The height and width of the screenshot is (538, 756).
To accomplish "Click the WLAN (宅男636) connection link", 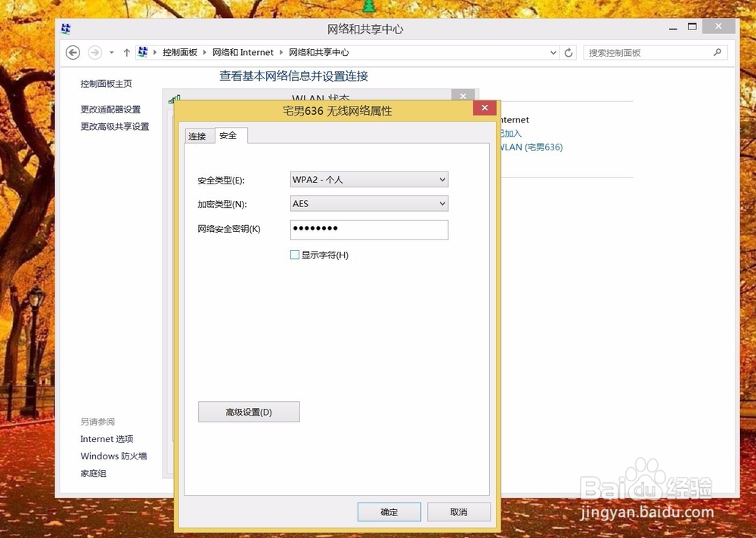I will 530,147.
